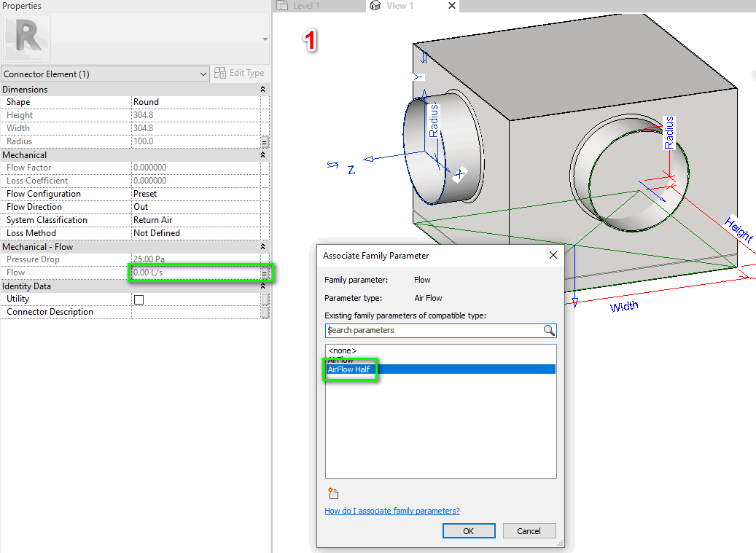Open How do I associate family parameters link
The image size is (756, 553).
point(392,511)
